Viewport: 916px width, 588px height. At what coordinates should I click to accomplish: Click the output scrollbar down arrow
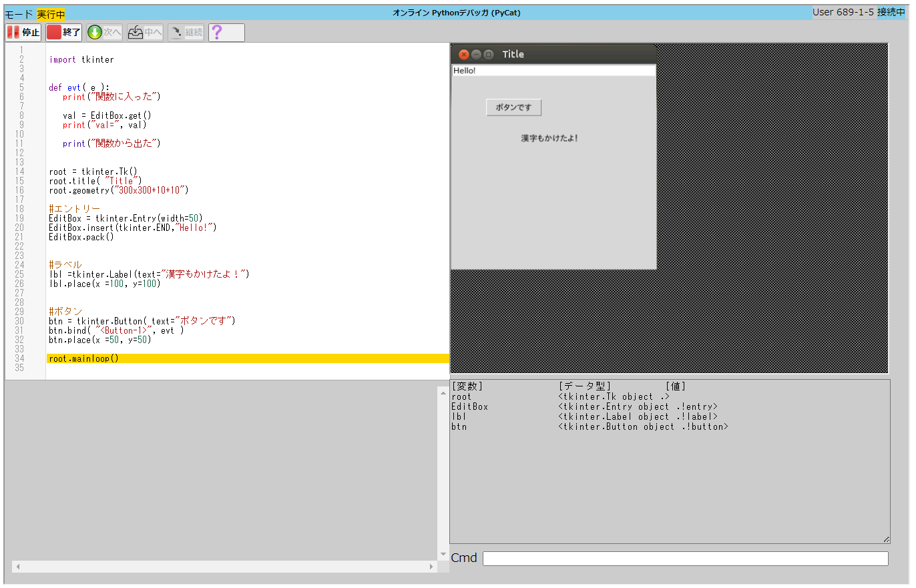[443, 554]
